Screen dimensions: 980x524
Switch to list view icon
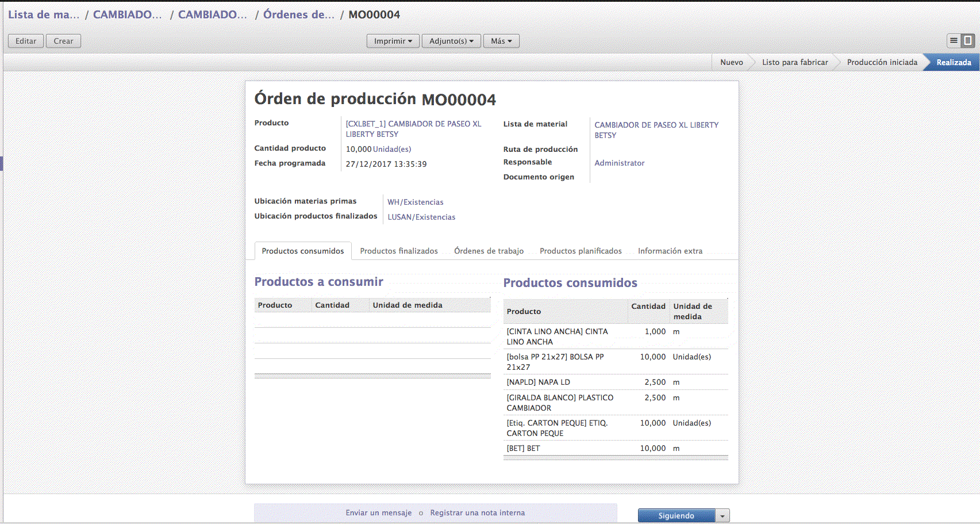(x=954, y=41)
